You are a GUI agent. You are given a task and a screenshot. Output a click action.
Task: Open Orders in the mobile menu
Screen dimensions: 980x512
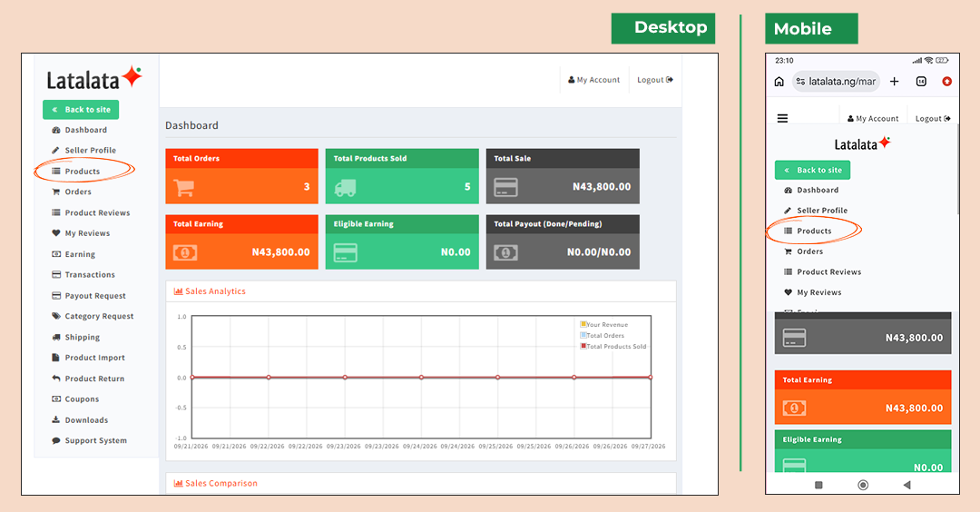point(804,251)
